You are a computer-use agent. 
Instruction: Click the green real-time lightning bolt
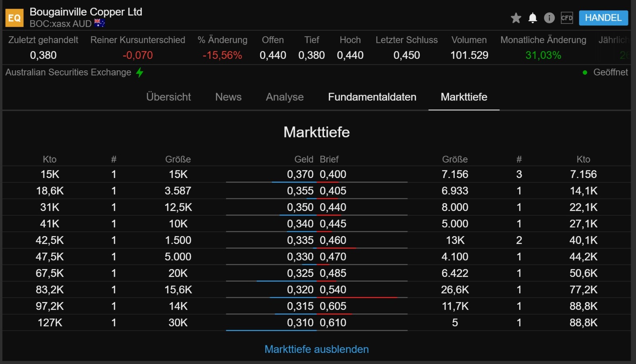[x=140, y=73]
